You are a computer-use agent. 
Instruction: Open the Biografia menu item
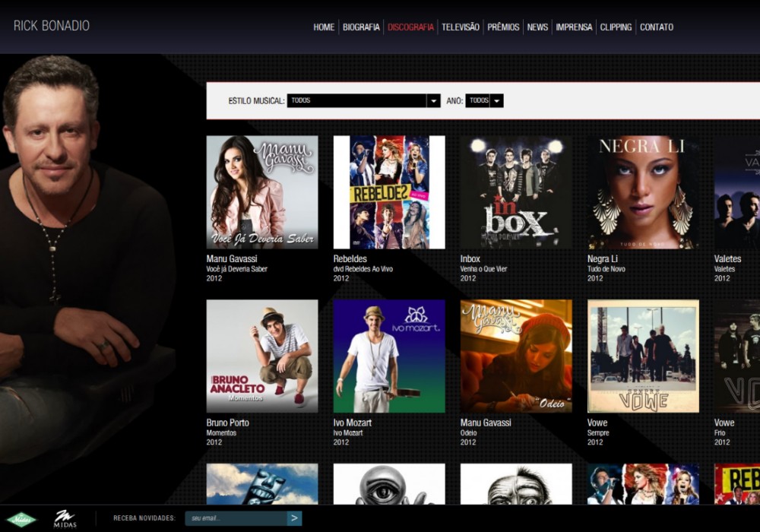point(361,27)
